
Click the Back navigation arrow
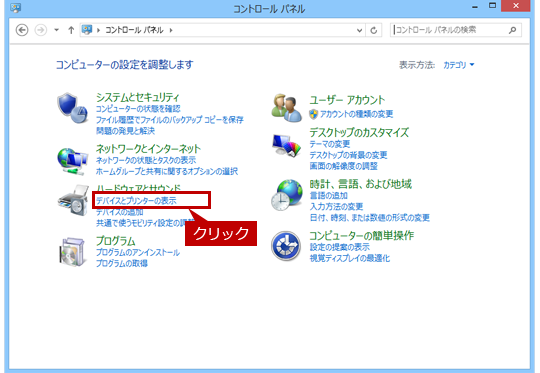22,30
